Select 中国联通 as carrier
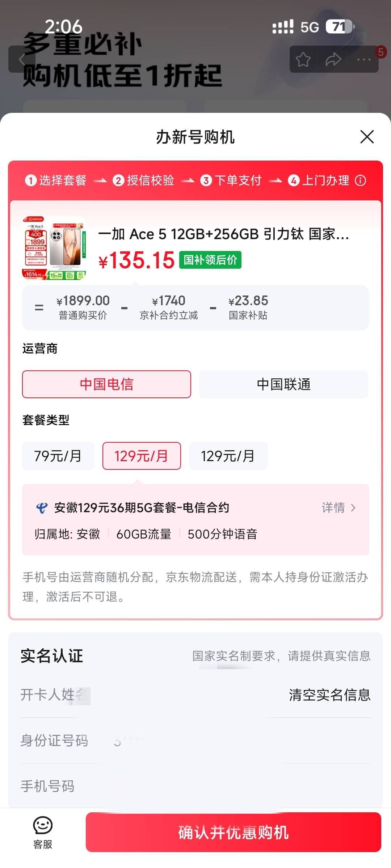Viewport: 391px width, 868px height. point(283,384)
